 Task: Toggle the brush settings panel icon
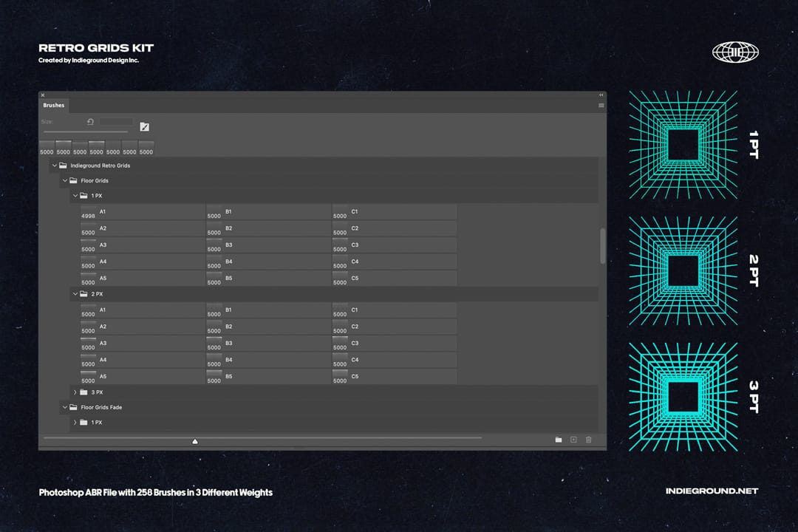145,127
